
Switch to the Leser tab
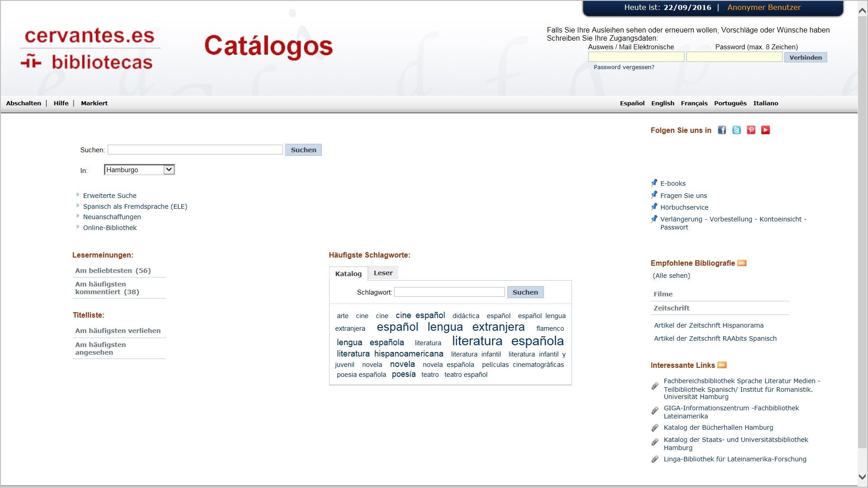coord(383,273)
